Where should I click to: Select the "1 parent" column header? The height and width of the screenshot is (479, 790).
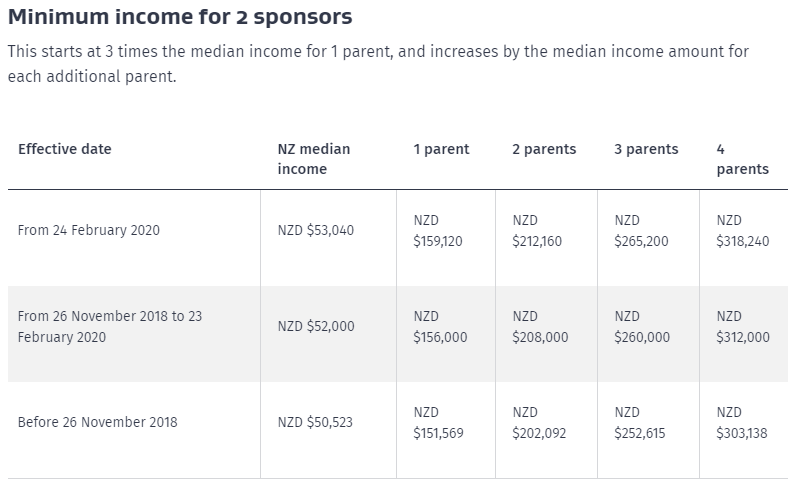[x=441, y=149]
